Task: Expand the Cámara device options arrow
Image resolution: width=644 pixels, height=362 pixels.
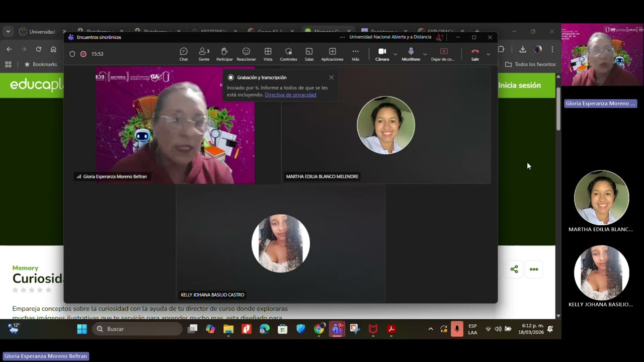Action: click(395, 54)
